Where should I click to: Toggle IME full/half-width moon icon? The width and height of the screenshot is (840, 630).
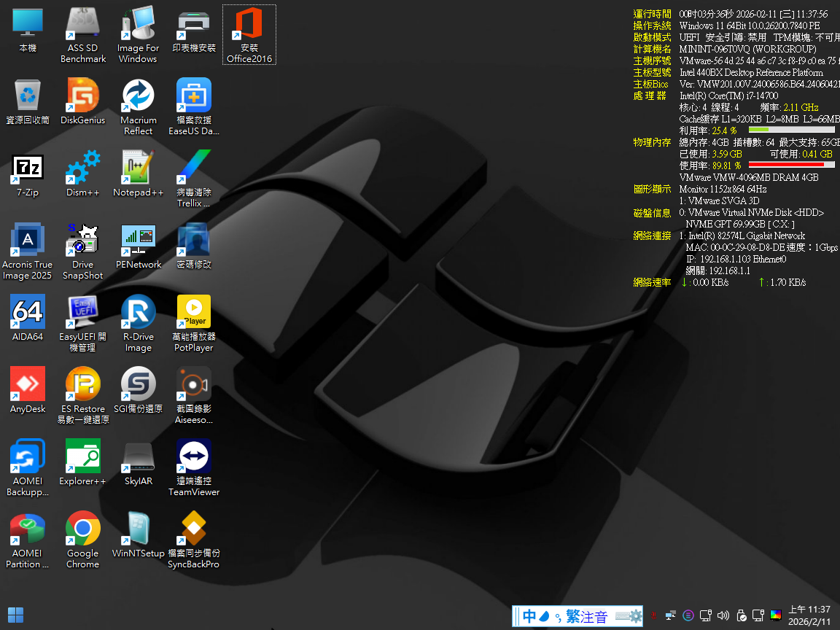pos(545,616)
